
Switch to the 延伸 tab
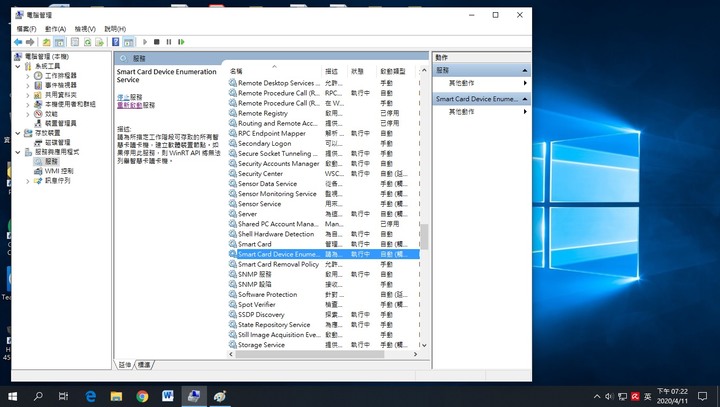point(124,365)
